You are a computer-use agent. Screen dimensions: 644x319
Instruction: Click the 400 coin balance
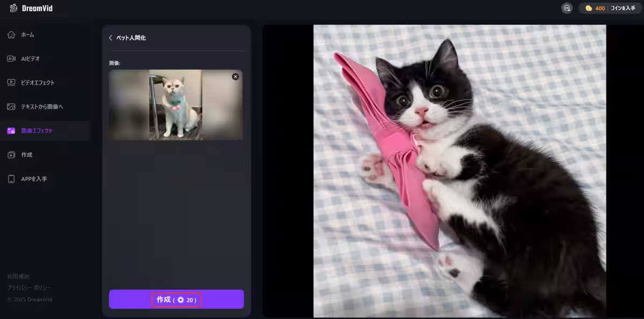(599, 8)
